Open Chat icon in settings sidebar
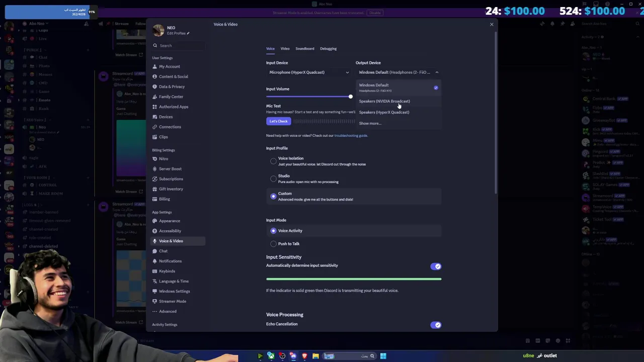The image size is (644, 362). click(x=155, y=251)
